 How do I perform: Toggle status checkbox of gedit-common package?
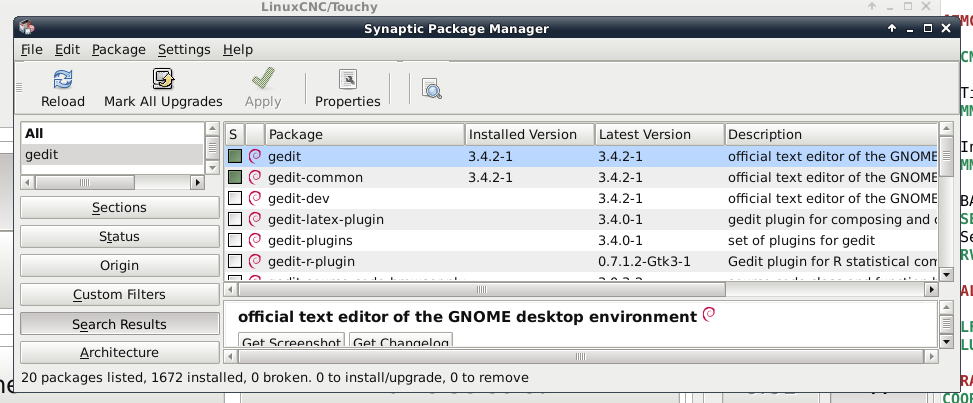pos(235,178)
